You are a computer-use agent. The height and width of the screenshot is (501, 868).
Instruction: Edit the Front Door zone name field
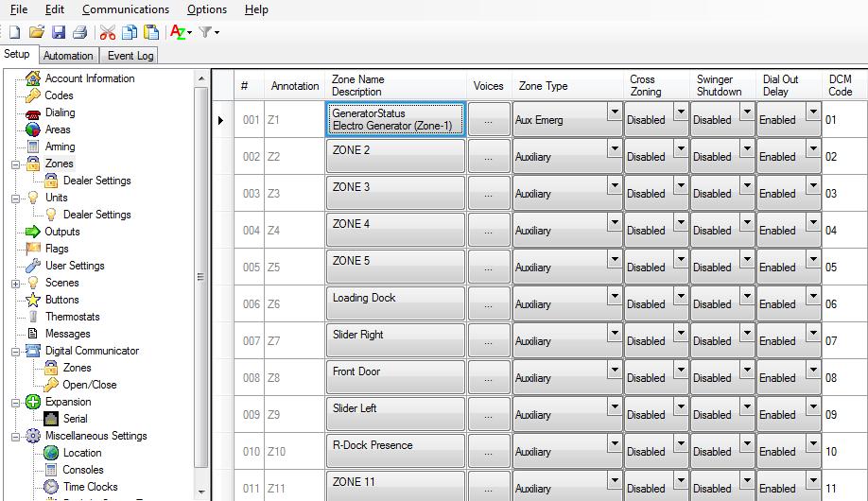[395, 377]
